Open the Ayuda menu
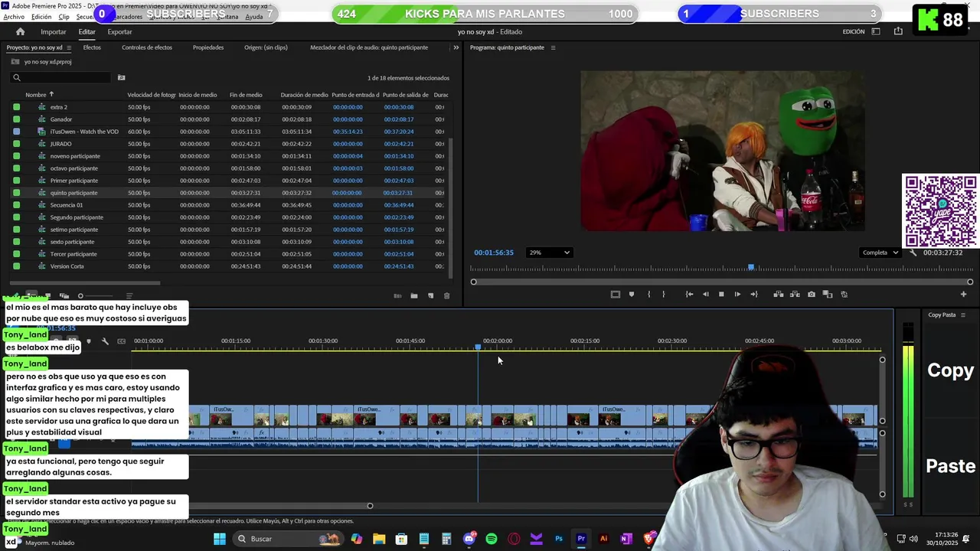Screen dimensions: 980x551 tap(254, 17)
